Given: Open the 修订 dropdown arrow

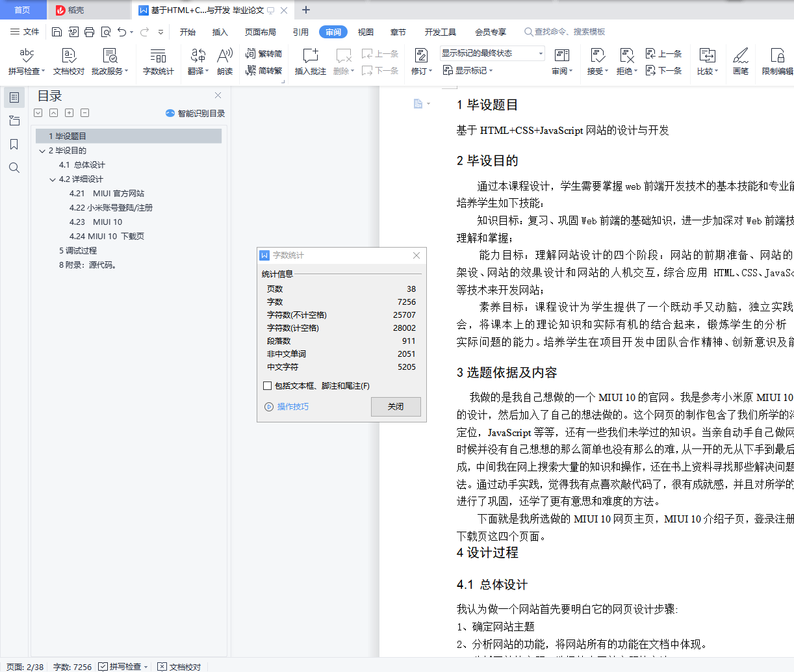Looking at the screenshot, I should 430,71.
